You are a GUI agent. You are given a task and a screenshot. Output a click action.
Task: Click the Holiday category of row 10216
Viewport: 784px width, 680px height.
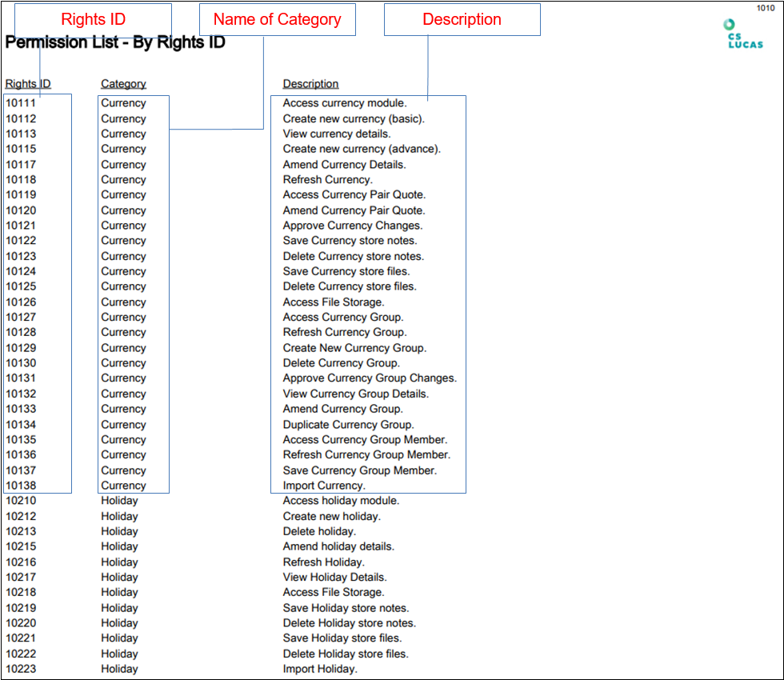coord(119,562)
